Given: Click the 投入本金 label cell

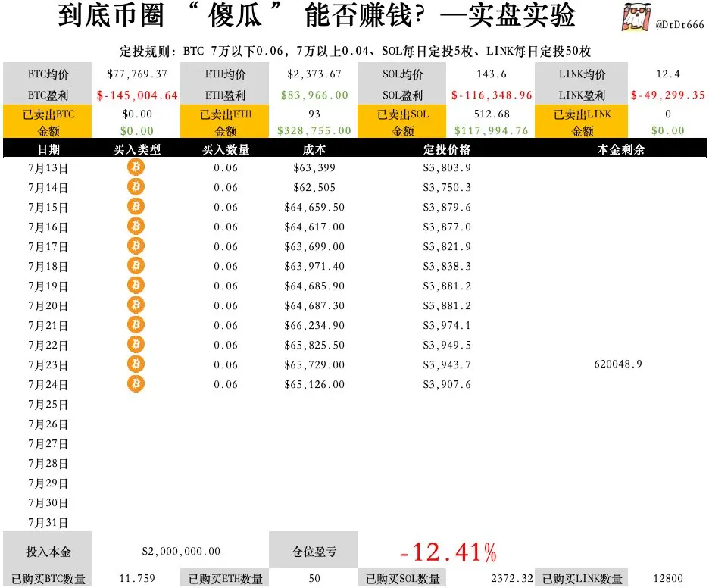Looking at the screenshot, I should tap(48, 552).
